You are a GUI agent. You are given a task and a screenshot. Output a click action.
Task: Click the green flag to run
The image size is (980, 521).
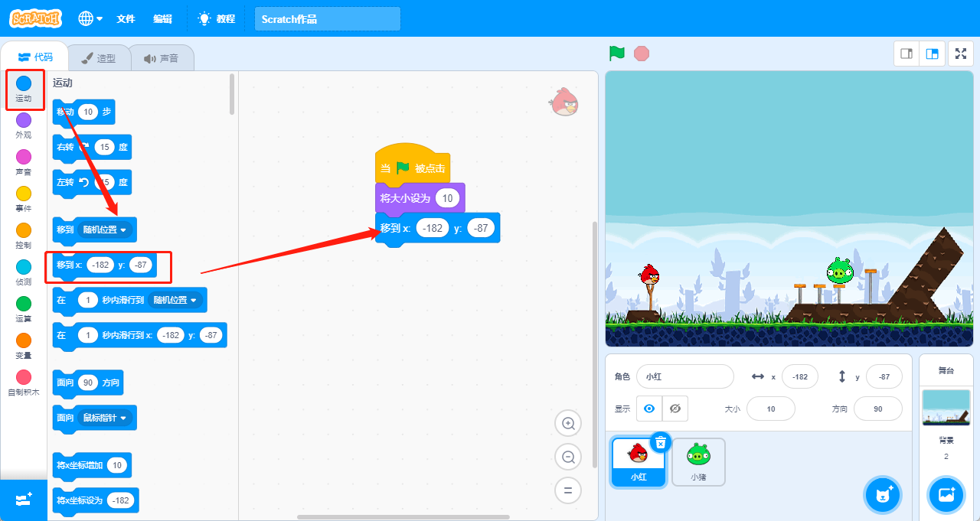616,54
